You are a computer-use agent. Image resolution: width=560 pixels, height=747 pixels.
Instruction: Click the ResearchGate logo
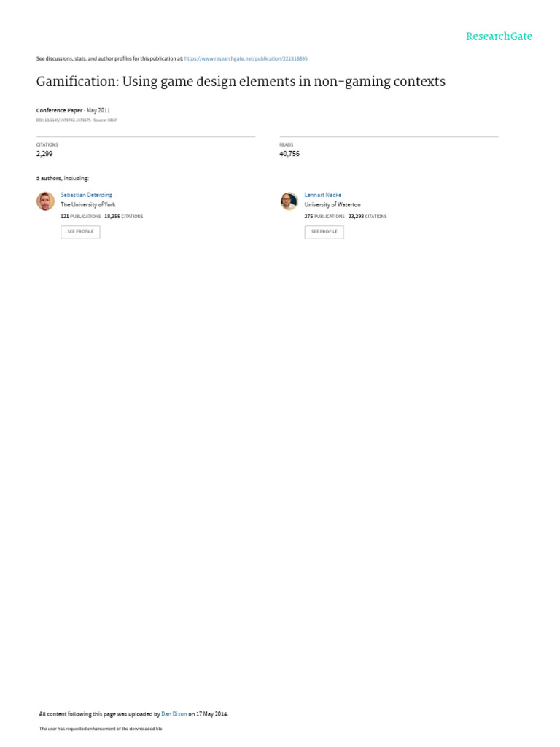(x=499, y=36)
